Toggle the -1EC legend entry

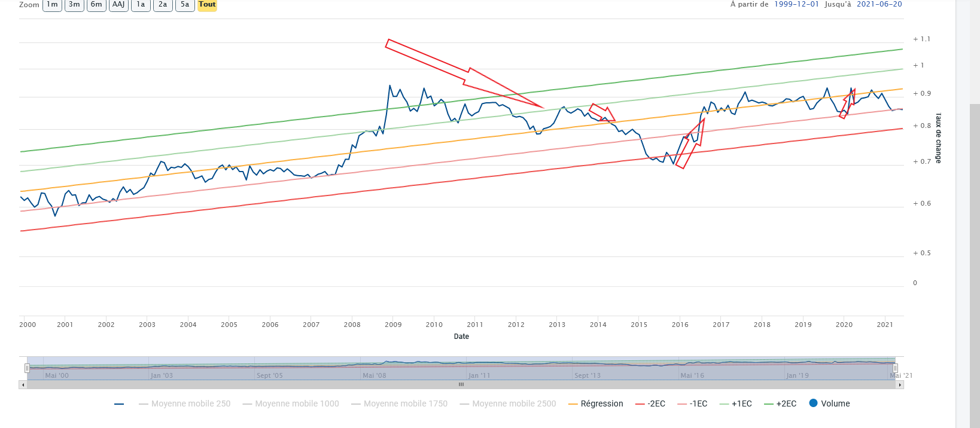pos(692,404)
